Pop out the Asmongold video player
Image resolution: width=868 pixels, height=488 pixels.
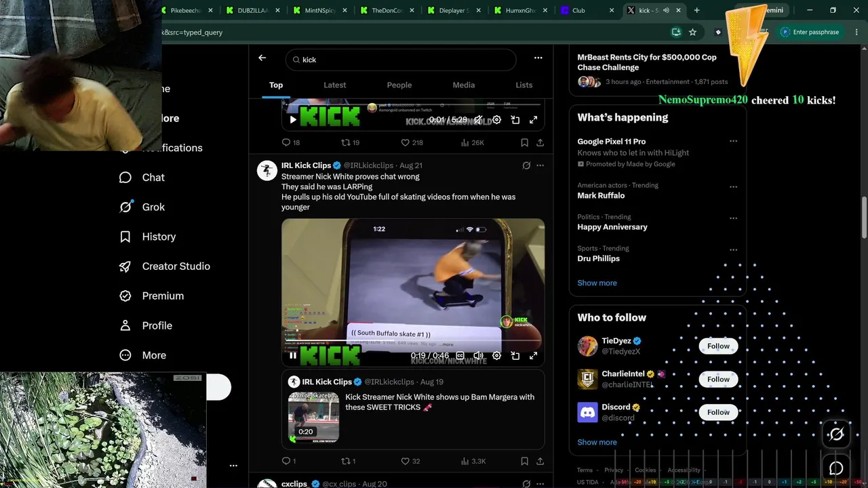515,120
